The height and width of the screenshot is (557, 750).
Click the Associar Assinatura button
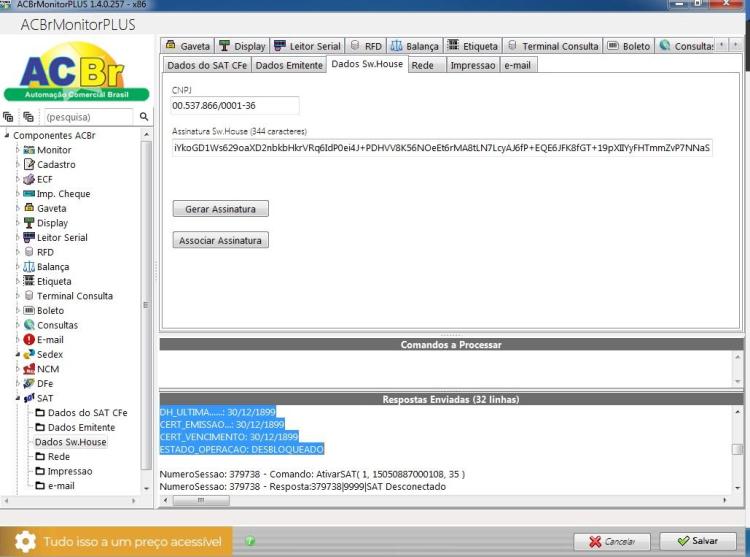[x=221, y=240]
